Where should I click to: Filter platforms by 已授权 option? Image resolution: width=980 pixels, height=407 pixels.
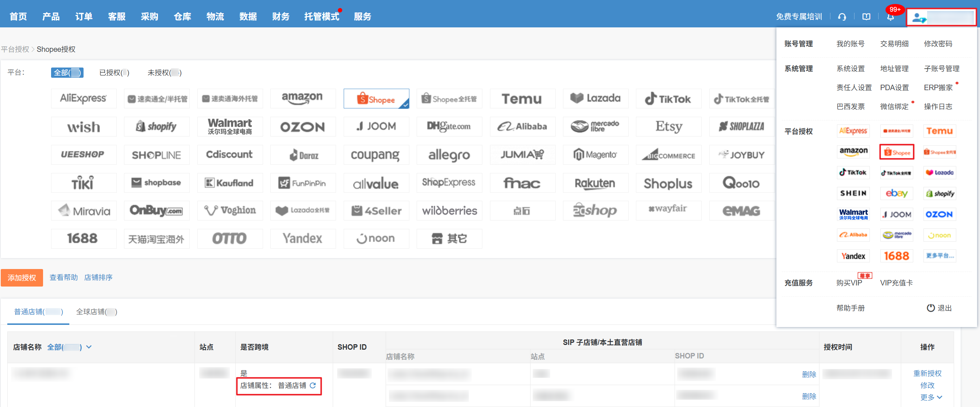tap(114, 72)
